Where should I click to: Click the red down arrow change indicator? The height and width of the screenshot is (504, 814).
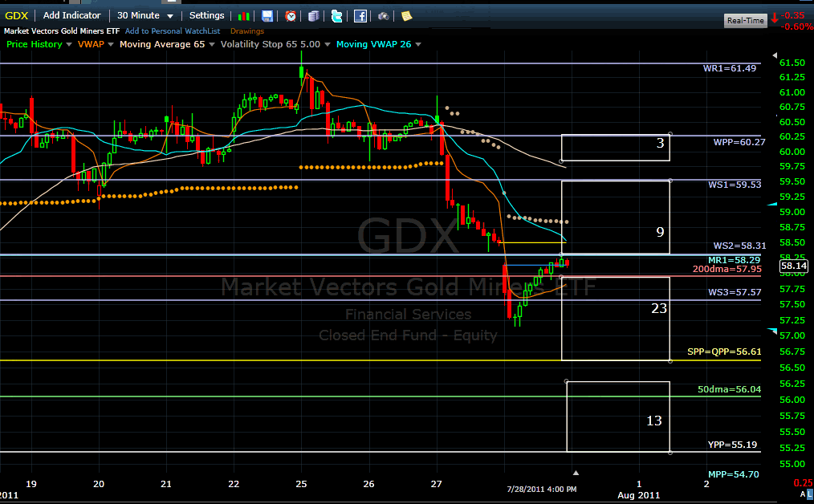click(x=775, y=18)
